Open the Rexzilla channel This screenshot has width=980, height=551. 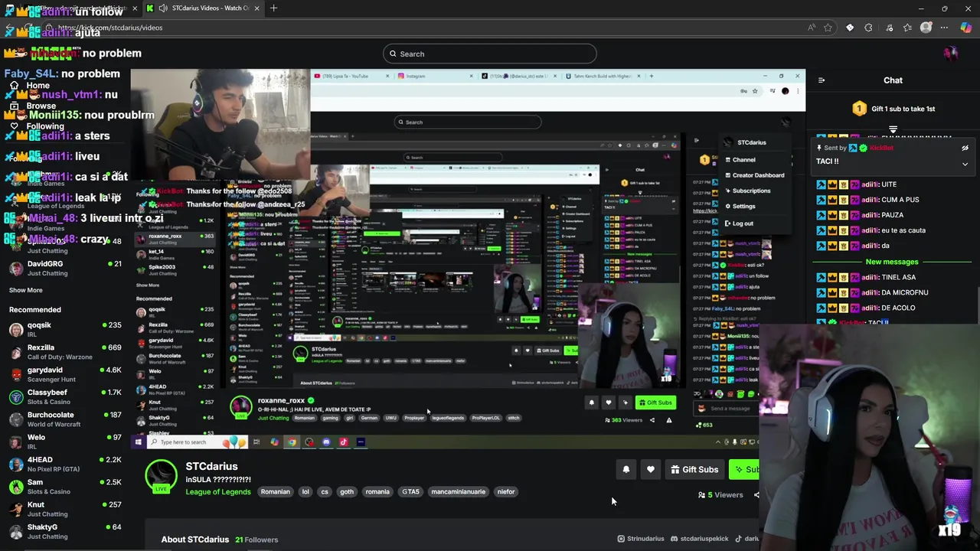[x=65, y=352]
